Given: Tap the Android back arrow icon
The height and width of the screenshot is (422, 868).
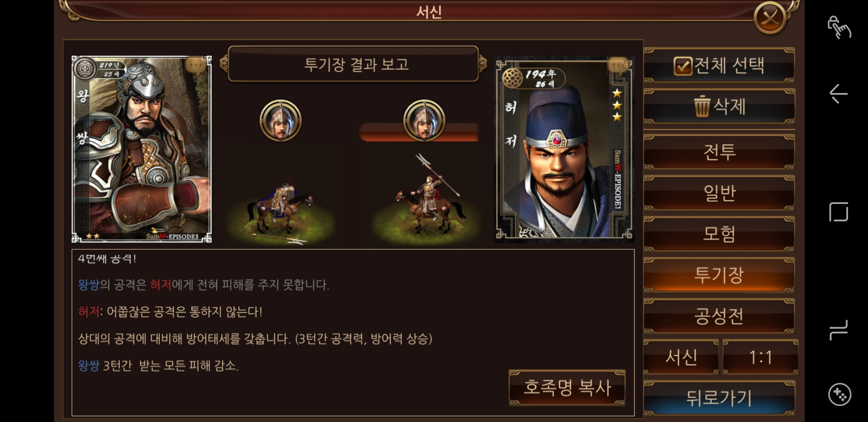Looking at the screenshot, I should [838, 94].
